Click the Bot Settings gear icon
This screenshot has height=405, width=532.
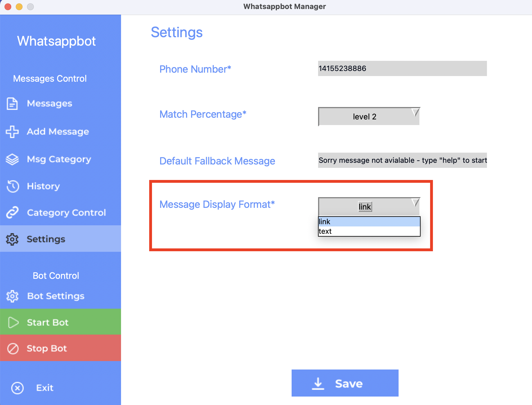coord(12,296)
